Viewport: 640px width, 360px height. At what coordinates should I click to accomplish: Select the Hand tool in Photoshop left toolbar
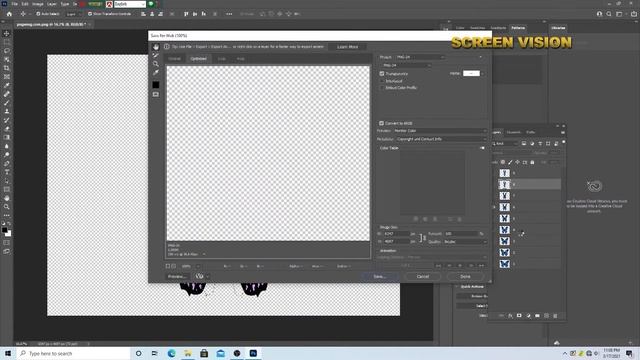pyautogui.click(x=7, y=198)
